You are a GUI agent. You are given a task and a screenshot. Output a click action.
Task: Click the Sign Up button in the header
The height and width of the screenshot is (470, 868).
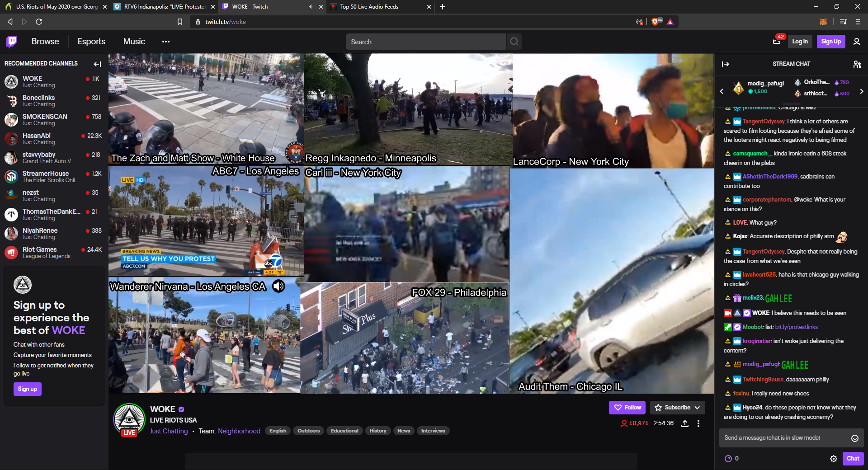[831, 42]
